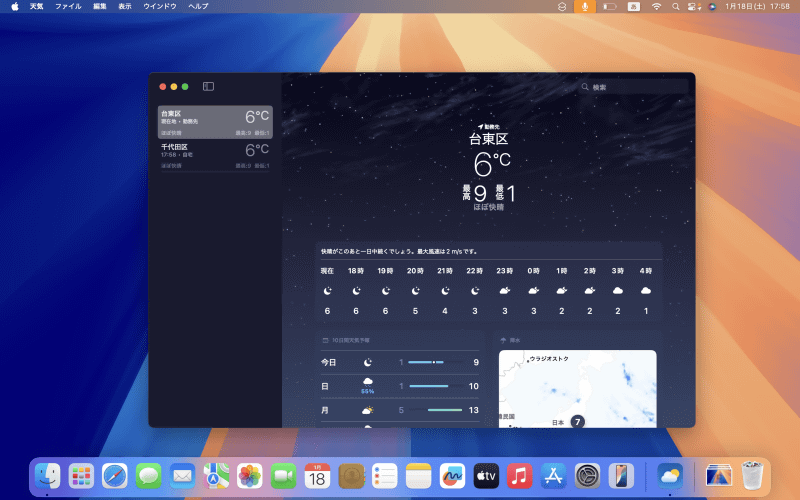The height and width of the screenshot is (500, 800).
Task: Click the date and time 1月18日(土) 17:58
Action: 757,7
